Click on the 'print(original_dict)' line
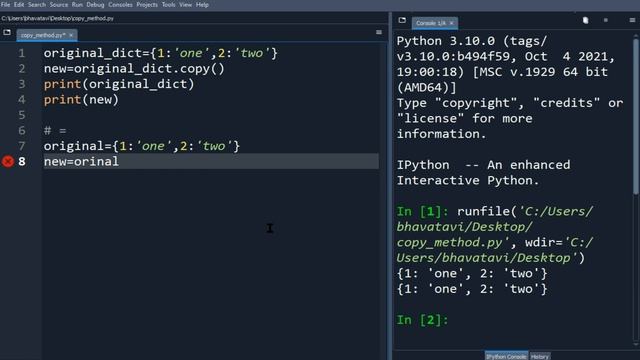 click(119, 84)
